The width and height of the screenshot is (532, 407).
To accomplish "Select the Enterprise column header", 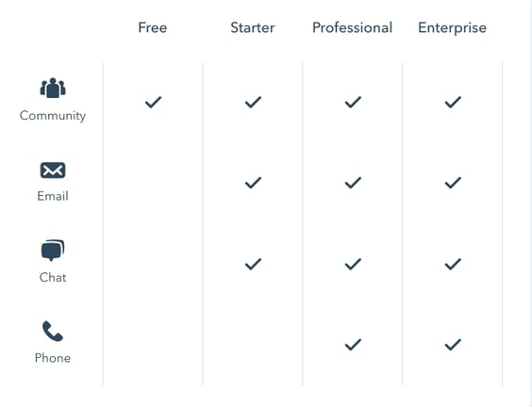I will click(452, 27).
